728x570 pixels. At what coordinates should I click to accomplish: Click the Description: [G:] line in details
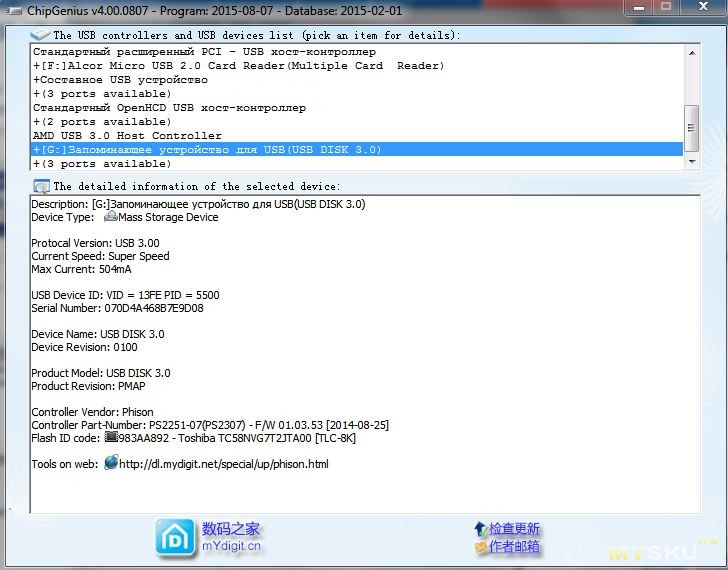198,204
